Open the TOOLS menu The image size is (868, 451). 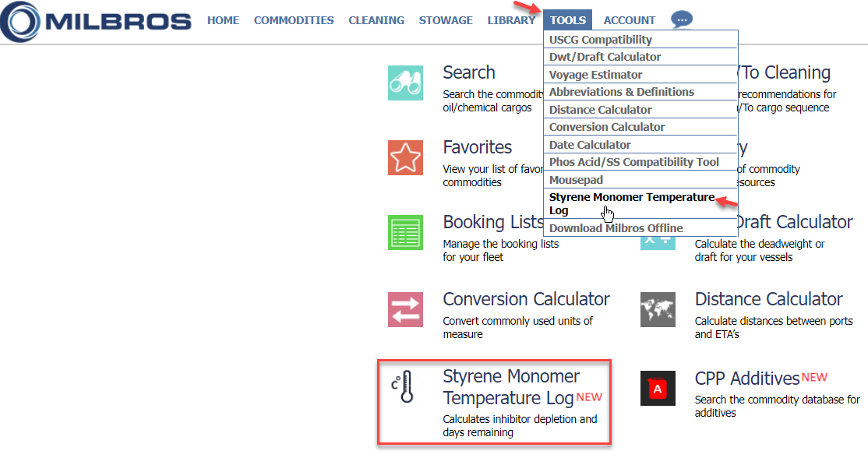pos(568,20)
